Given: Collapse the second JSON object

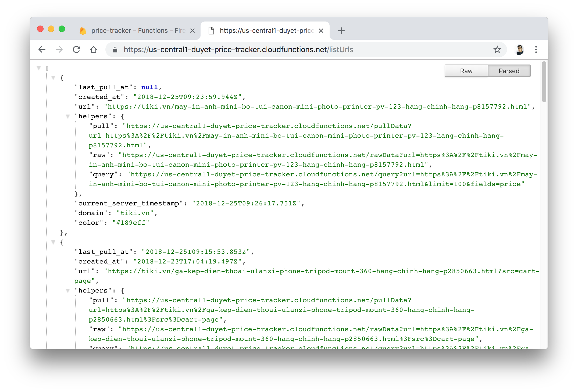Looking at the screenshot, I should click(53, 242).
